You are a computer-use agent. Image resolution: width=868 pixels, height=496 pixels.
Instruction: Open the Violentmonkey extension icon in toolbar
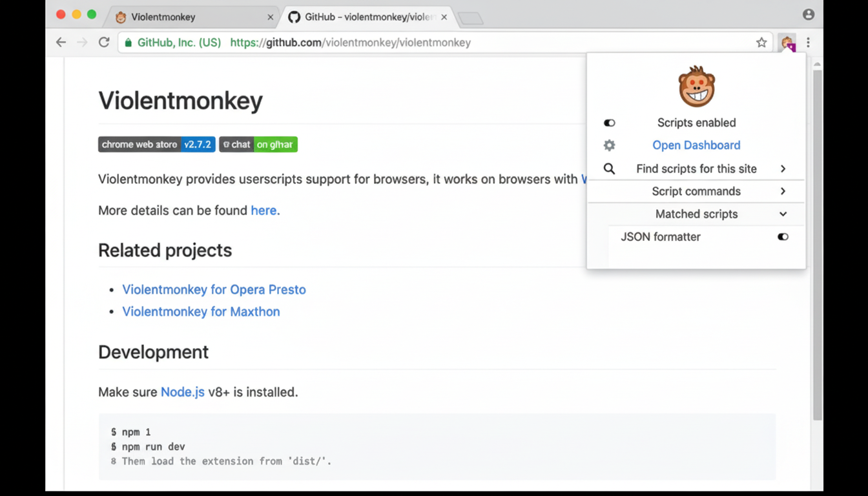click(787, 43)
